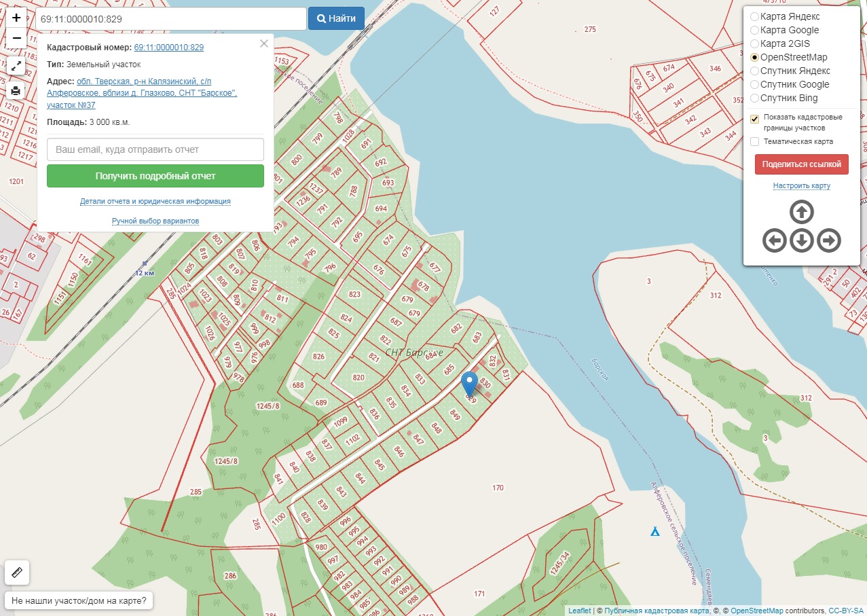867x616 pixels.
Task: Click the print map icon
Action: (x=16, y=90)
